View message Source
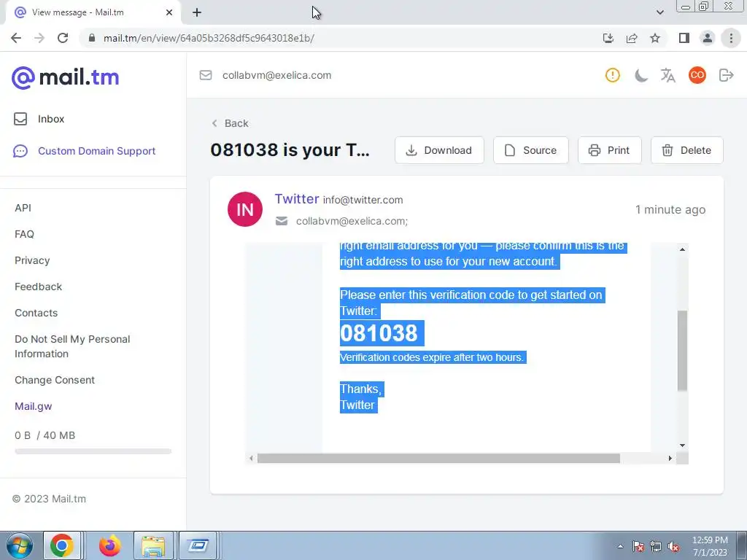The height and width of the screenshot is (560, 747). [531, 150]
